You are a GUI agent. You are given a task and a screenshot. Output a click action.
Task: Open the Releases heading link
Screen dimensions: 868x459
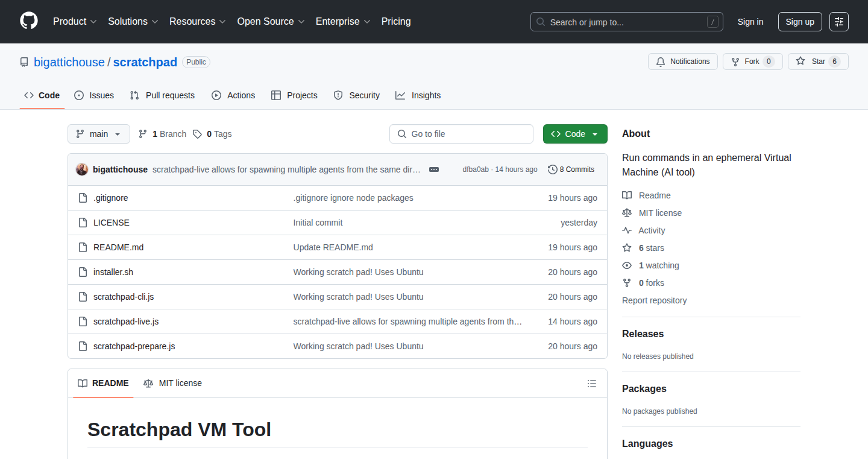point(643,334)
